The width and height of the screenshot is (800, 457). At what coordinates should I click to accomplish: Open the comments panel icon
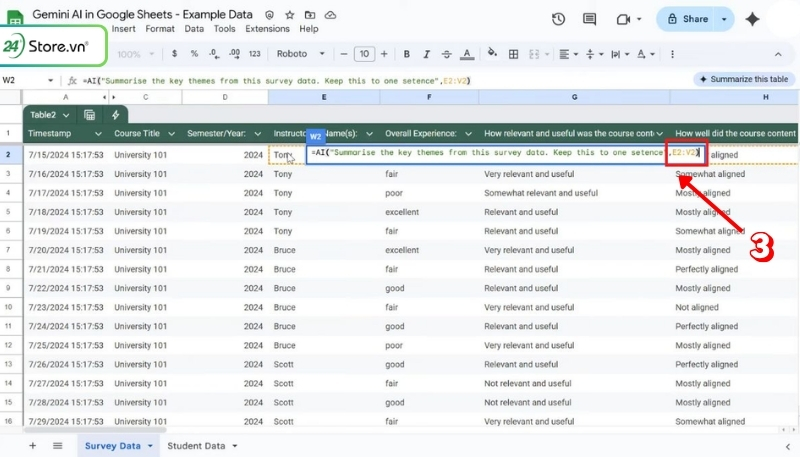coord(589,19)
